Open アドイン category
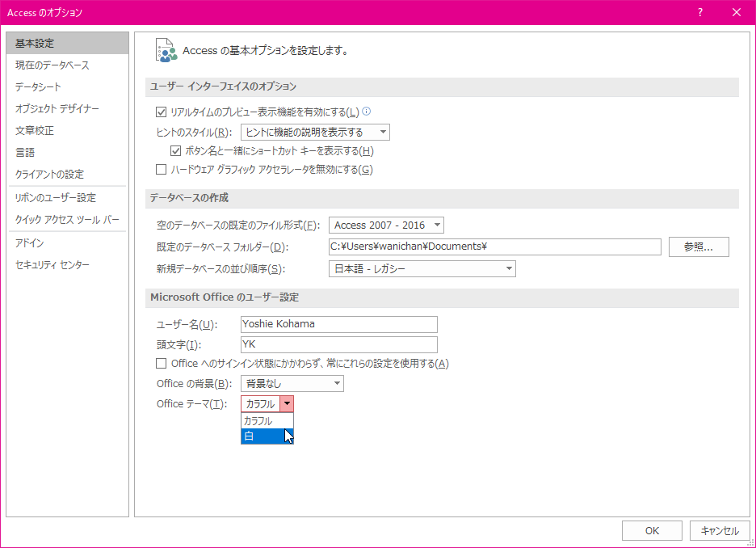756x548 pixels. [x=68, y=243]
